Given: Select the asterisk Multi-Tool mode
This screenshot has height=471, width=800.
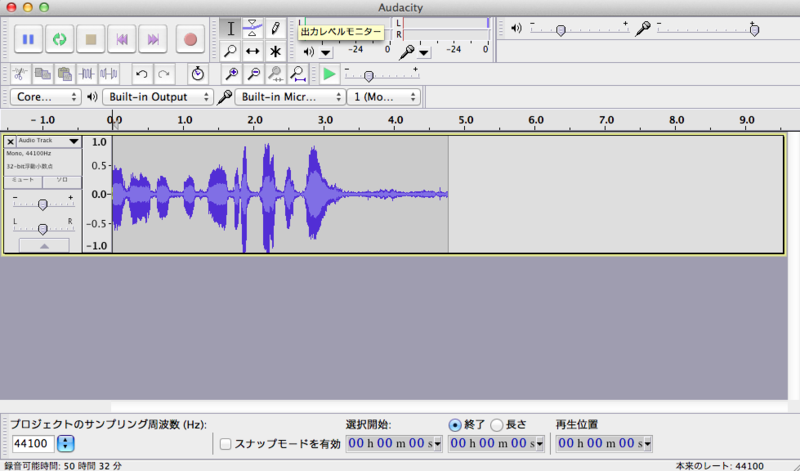Looking at the screenshot, I should coord(275,51).
